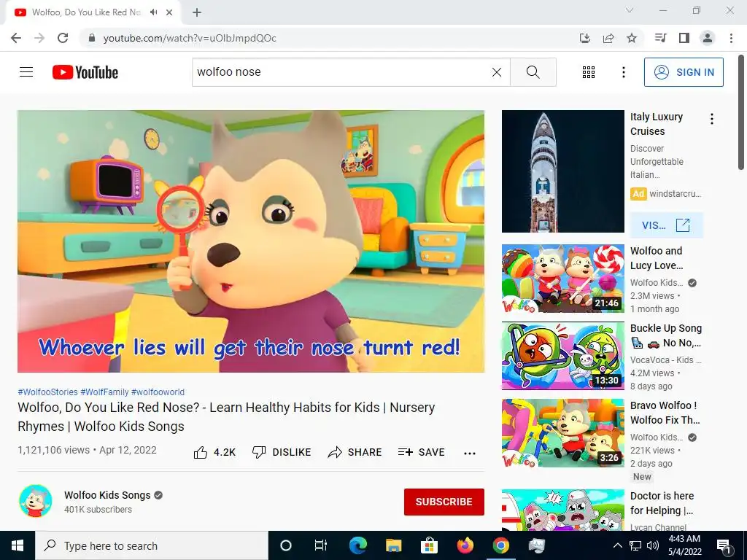The width and height of the screenshot is (747, 560).
Task: Click the install app icon in address bar
Action: 584,38
